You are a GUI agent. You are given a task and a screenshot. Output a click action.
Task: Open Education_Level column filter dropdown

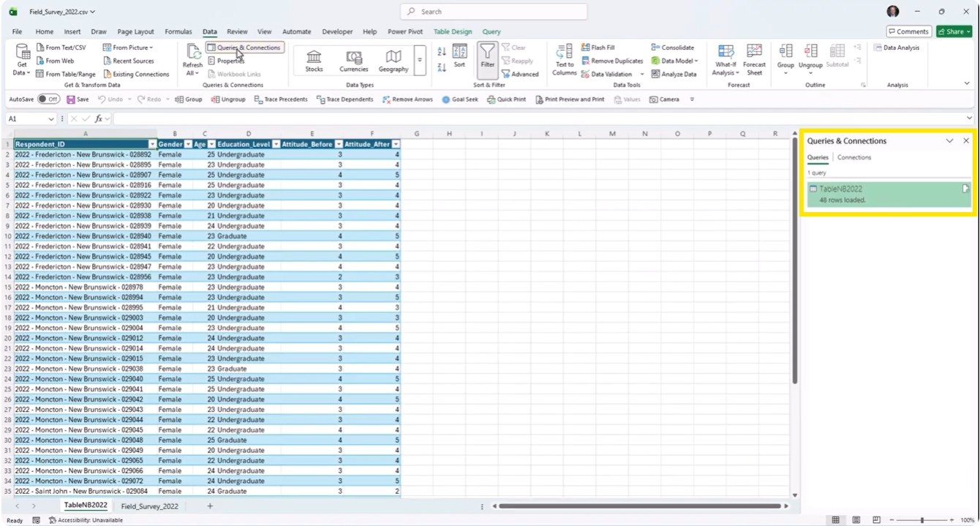pyautogui.click(x=276, y=144)
